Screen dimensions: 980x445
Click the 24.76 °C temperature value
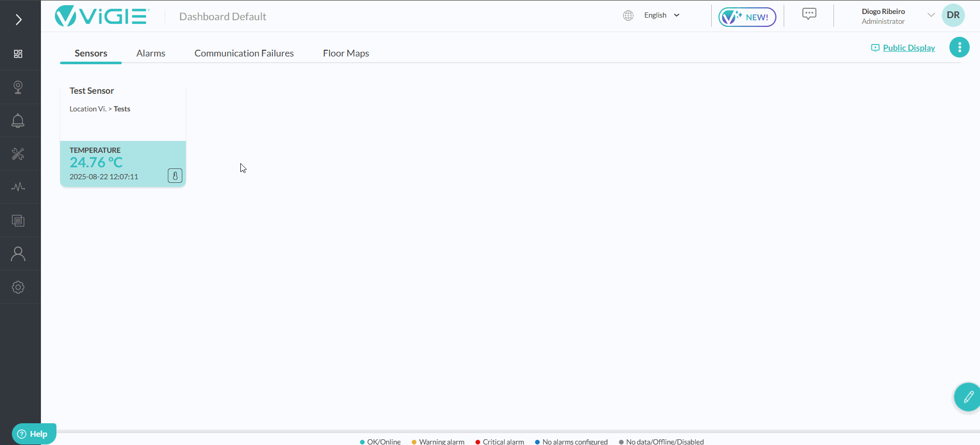click(x=96, y=163)
